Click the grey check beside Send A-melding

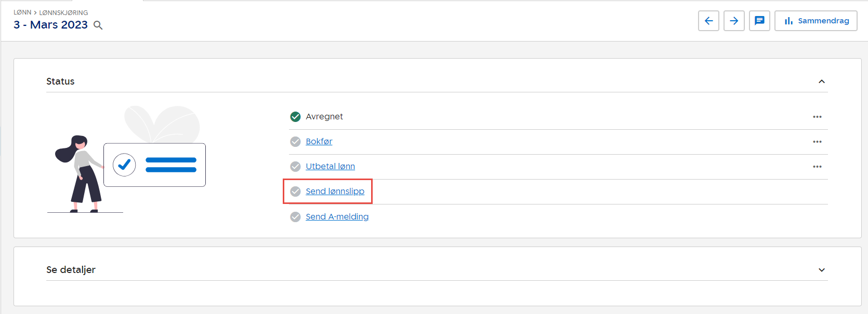[295, 217]
